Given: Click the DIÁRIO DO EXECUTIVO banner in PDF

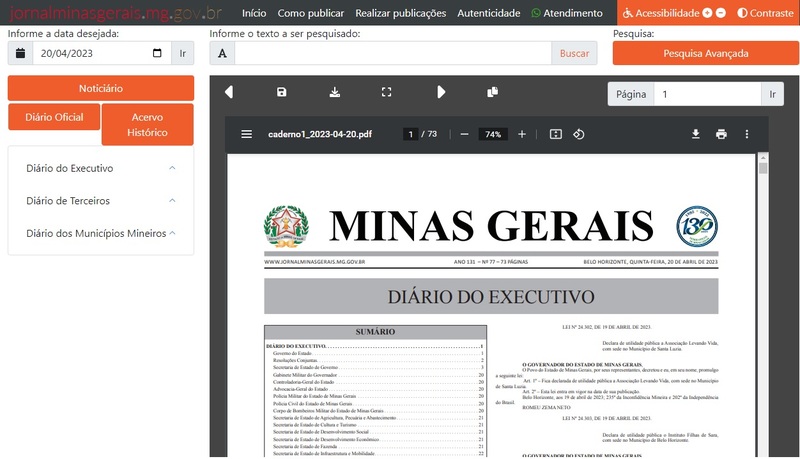Looking at the screenshot, I should [x=491, y=296].
